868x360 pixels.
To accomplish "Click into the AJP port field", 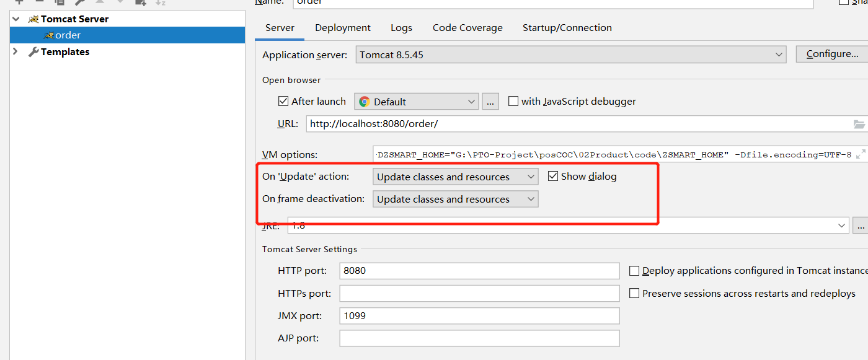I will coord(479,338).
